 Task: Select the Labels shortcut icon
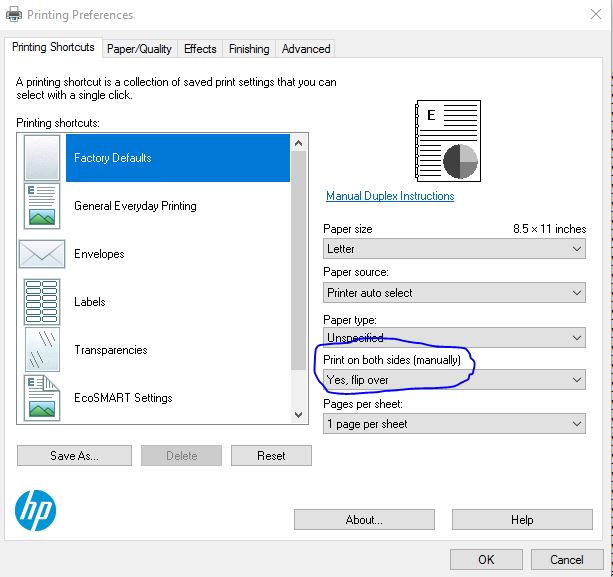click(41, 302)
